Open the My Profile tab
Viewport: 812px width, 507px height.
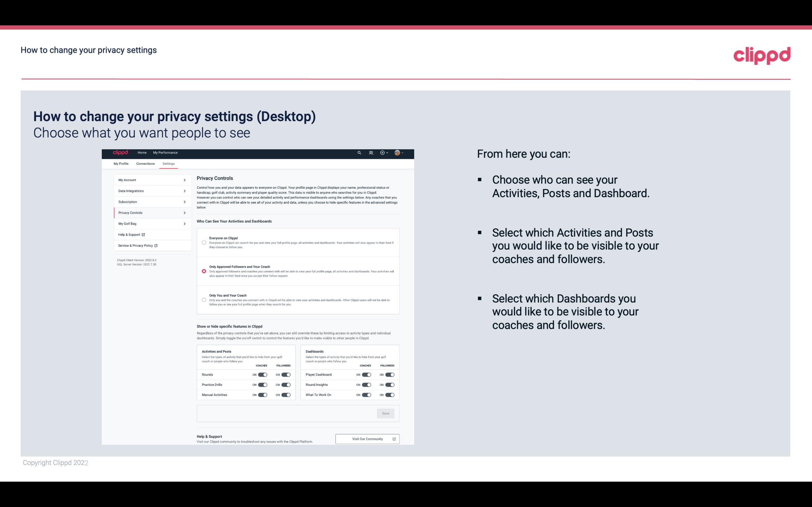(121, 163)
